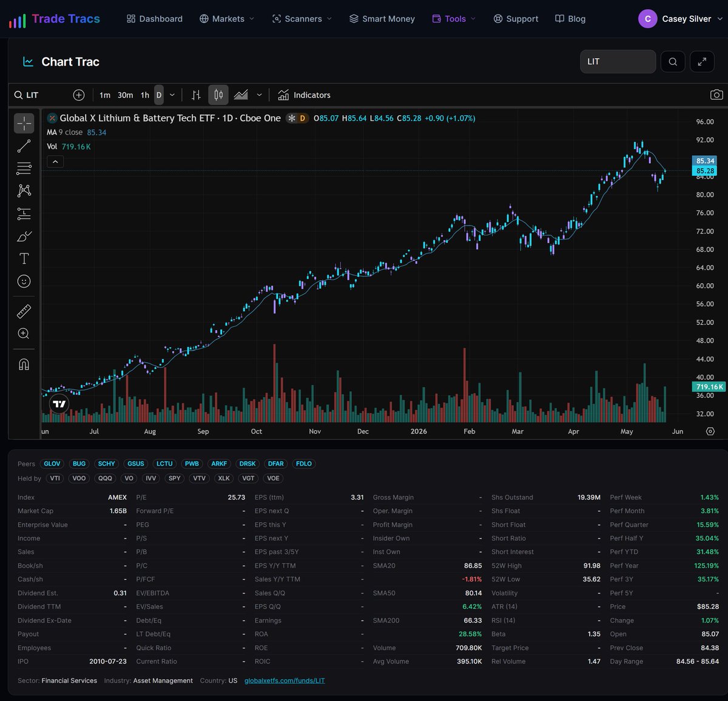Toggle the magnet snap mode
The image size is (728, 701).
(x=24, y=364)
